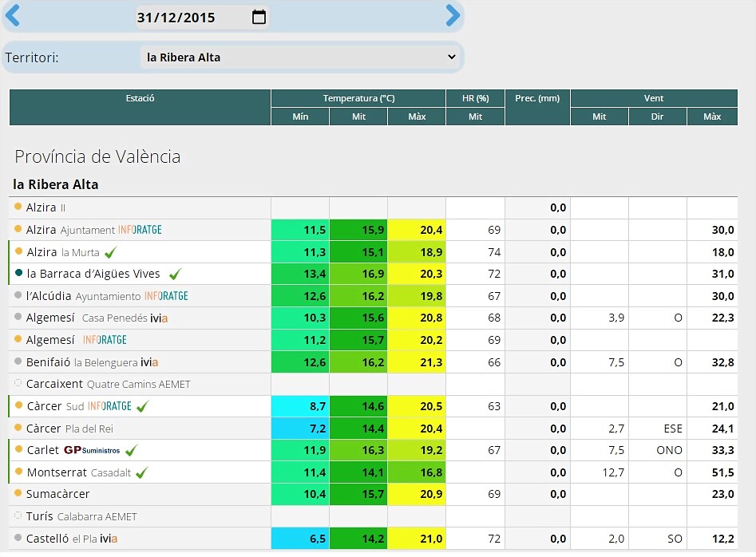The width and height of the screenshot is (756, 557).
Task: Click the ivia logo on Algemesí Casa Penedés row
Action: [x=159, y=318]
